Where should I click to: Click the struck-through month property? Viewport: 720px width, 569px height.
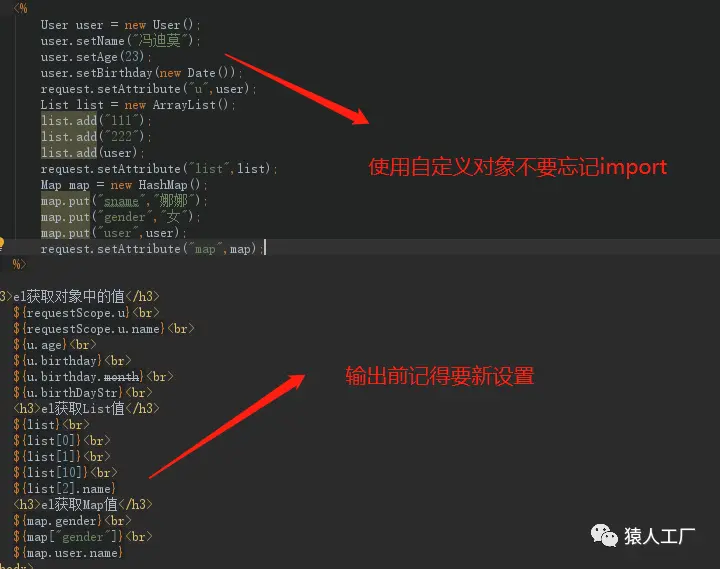[x=121, y=377]
